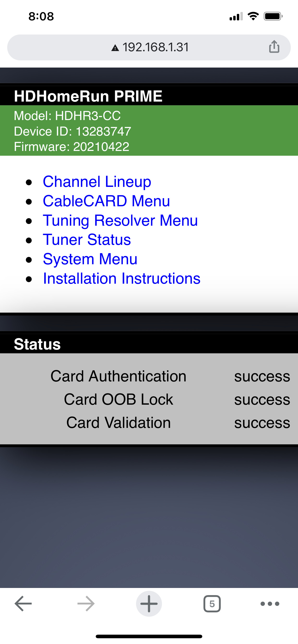Screen dimensions: 298x644
Task: Tap the Card Validation success value
Action: pos(262,423)
